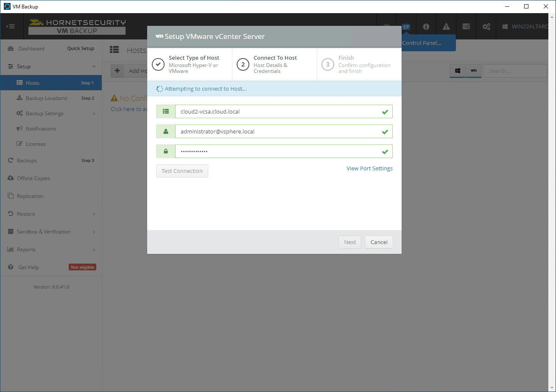Click the Search field on Hosts page
This screenshot has height=392, width=556.
[515, 71]
